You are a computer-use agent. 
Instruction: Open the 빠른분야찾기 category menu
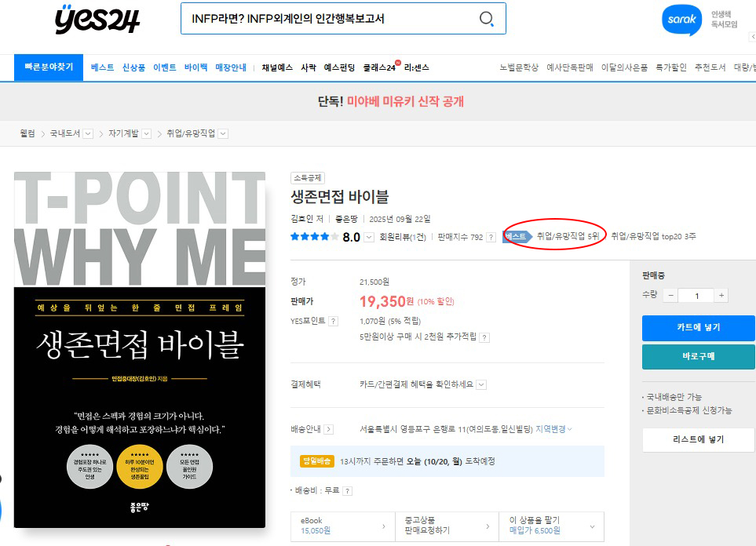(48, 67)
